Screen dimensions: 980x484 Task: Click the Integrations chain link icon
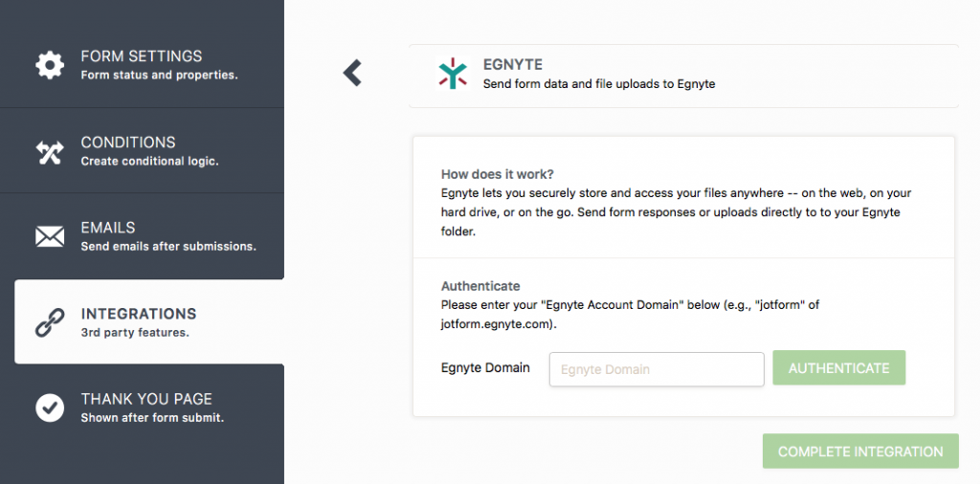pos(50,322)
